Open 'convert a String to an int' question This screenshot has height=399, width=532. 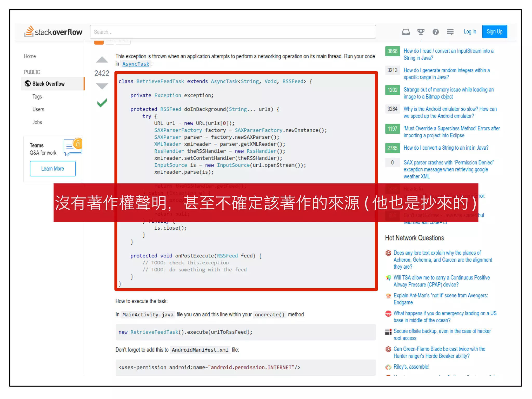[446, 148]
